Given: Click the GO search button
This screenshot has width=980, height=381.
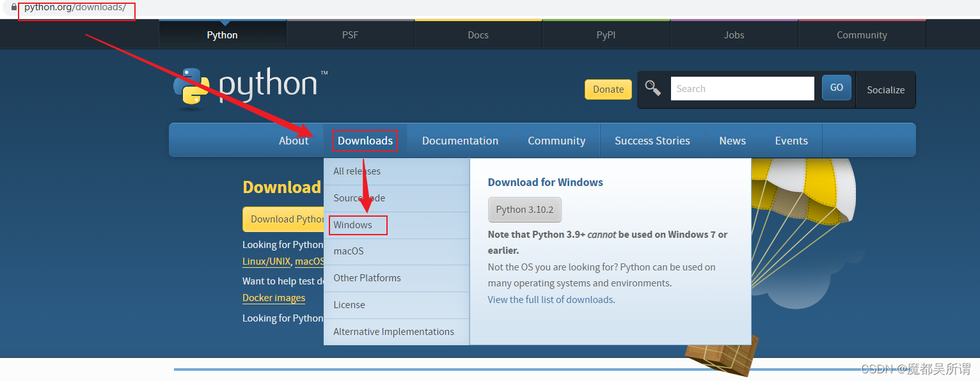Looking at the screenshot, I should pyautogui.click(x=837, y=88).
